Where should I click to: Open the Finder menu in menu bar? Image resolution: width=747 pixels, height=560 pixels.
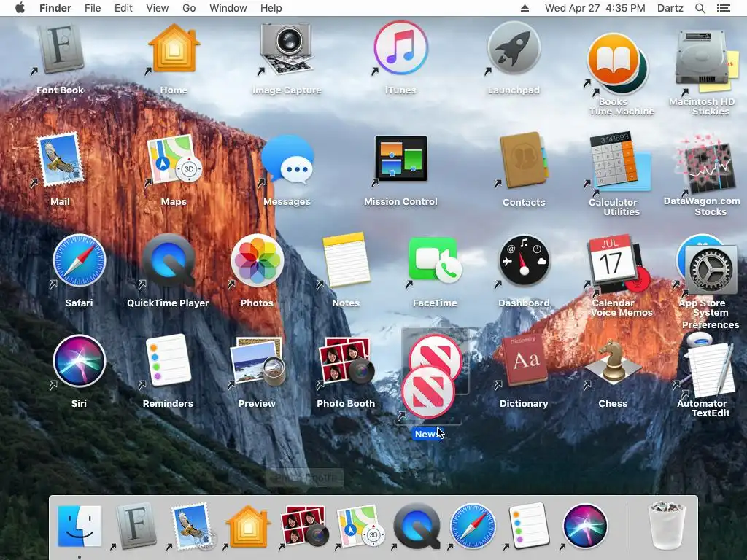(55, 8)
